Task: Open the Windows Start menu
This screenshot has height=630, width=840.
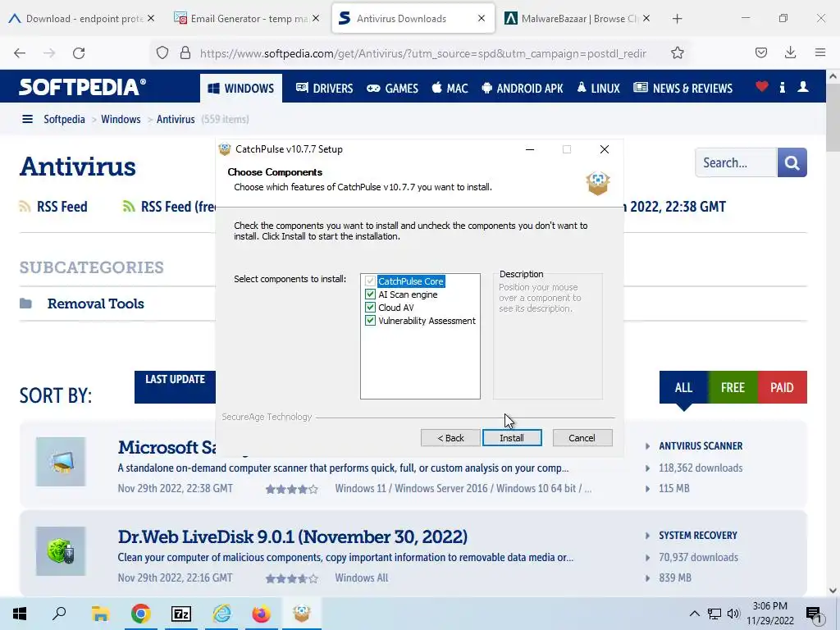Action: [x=20, y=614]
